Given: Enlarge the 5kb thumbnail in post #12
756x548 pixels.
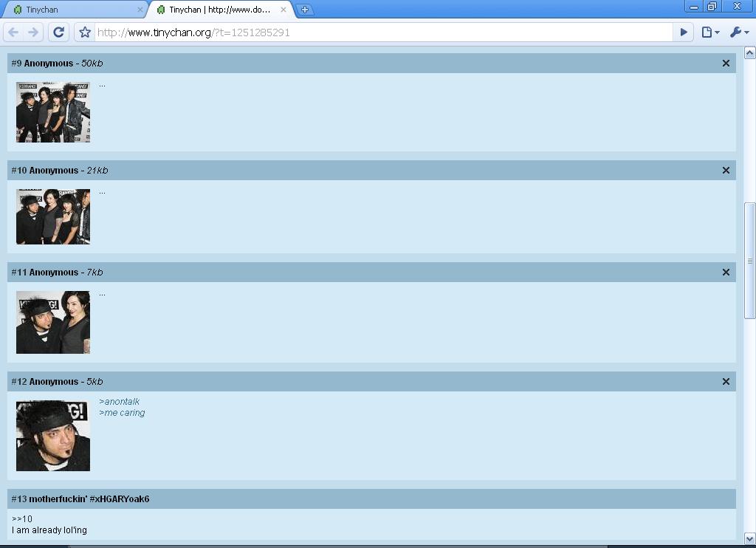Looking at the screenshot, I should pyautogui.click(x=53, y=436).
